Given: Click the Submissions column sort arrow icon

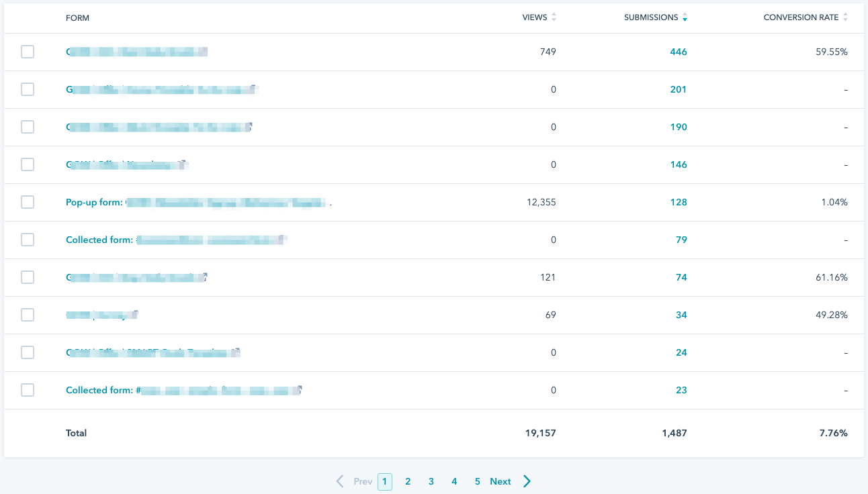Looking at the screenshot, I should coord(685,17).
